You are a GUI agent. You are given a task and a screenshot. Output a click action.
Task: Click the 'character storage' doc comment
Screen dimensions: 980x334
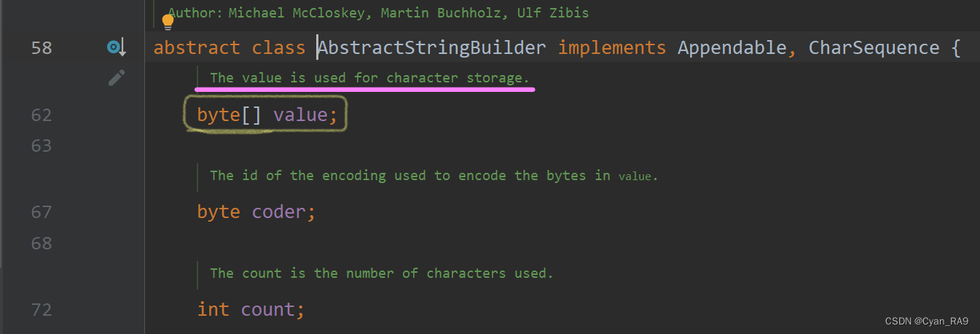point(369,77)
